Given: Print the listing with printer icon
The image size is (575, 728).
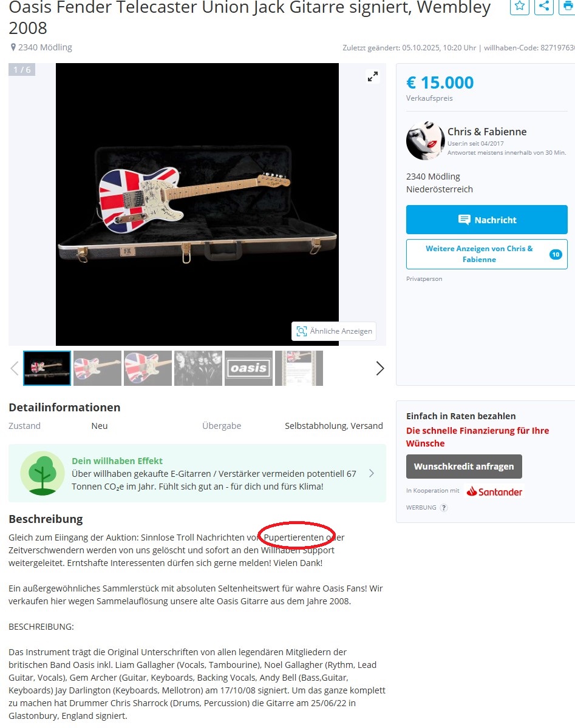Looking at the screenshot, I should (567, 6).
